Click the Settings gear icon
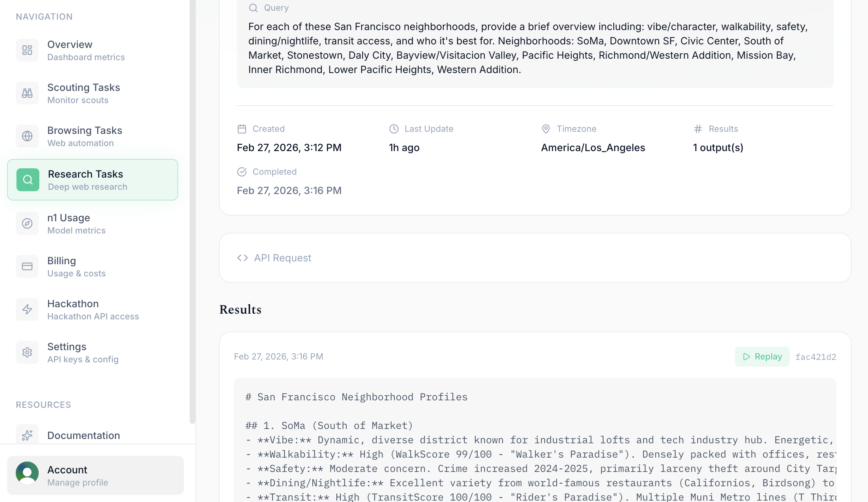 click(x=27, y=352)
